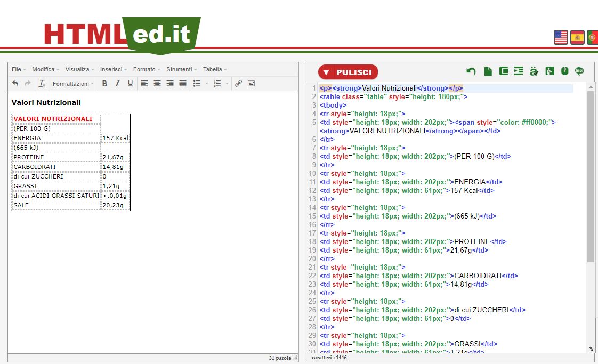Switch language with the US flag
Screen dimensions: 598x364
[x=561, y=37]
